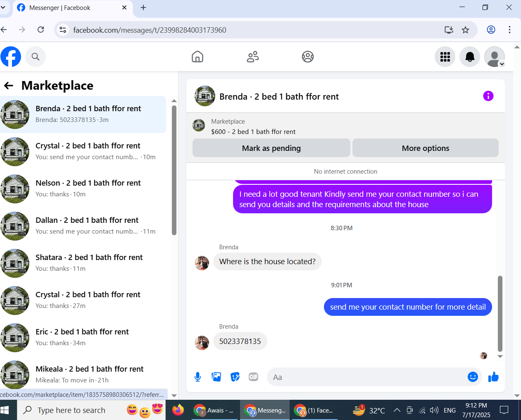Open the Windows notification center

pyautogui.click(x=504, y=410)
